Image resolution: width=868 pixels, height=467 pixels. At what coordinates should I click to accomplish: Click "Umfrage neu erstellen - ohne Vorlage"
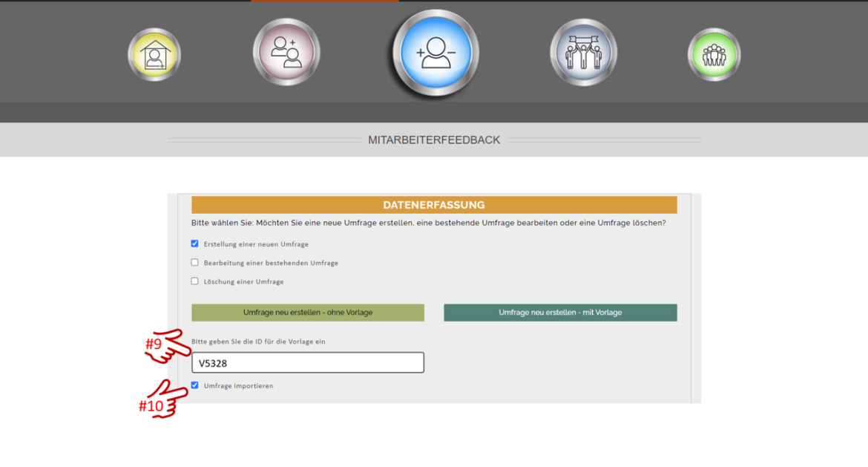click(308, 312)
